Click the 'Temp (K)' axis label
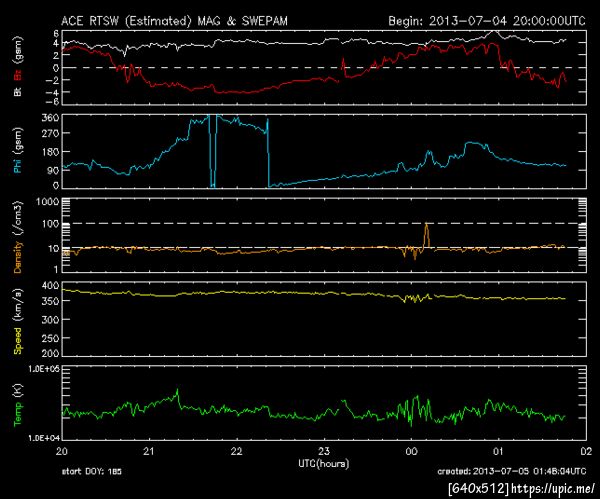 click(x=18, y=404)
